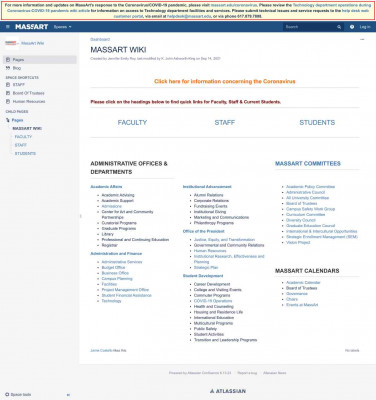Click the MASSART logo in the header

(32, 27)
